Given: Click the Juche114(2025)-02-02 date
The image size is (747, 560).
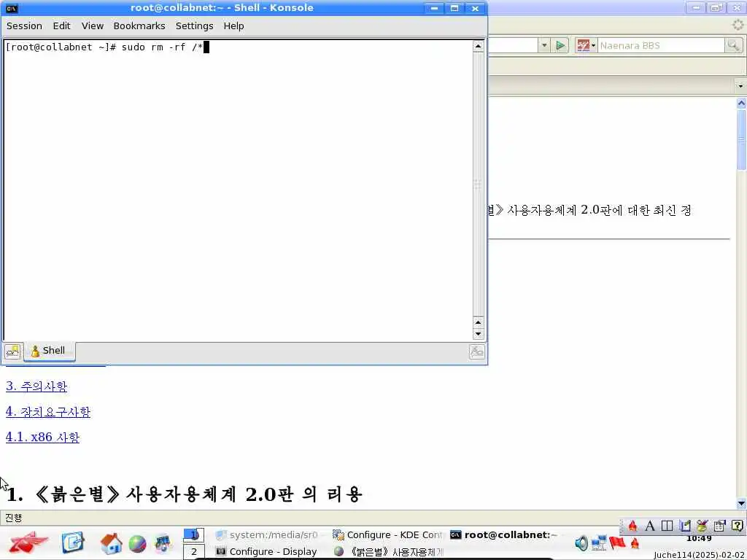Looking at the screenshot, I should click(700, 555).
